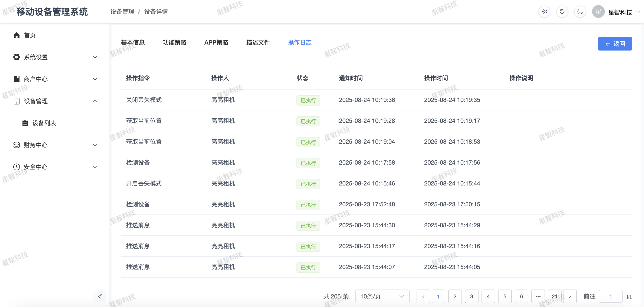Click operation time 2025-08-23 15:44:05
644x307 pixels.
pyautogui.click(x=452, y=267)
